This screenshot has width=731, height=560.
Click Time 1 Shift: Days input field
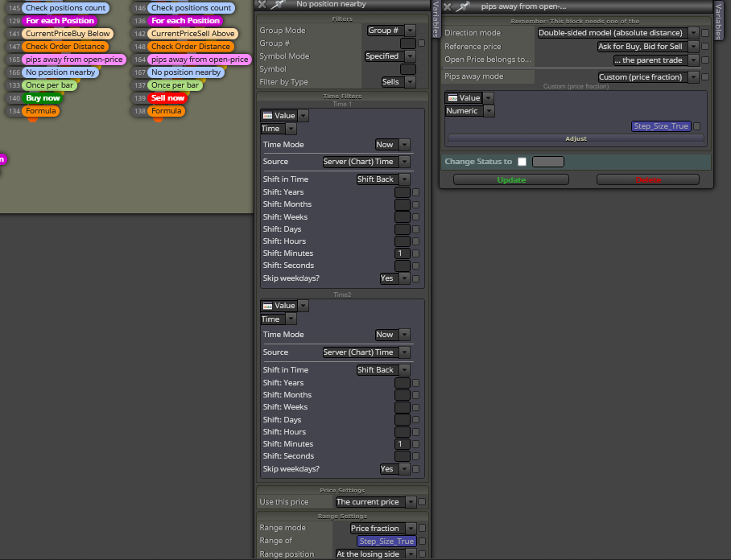click(x=402, y=229)
